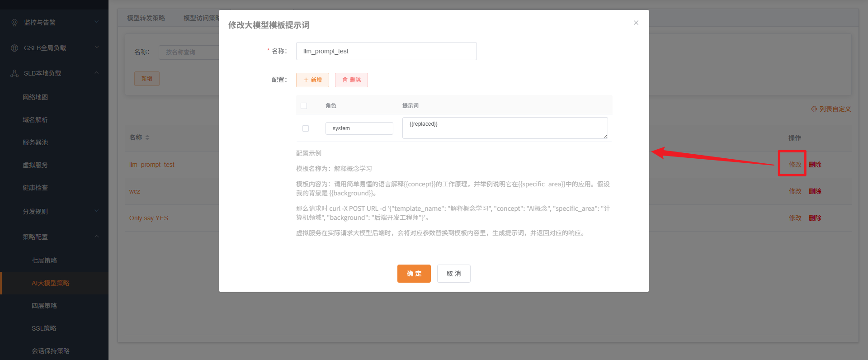Click the 列表自定义 gear icon
This screenshot has height=360, width=868.
pyautogui.click(x=814, y=109)
